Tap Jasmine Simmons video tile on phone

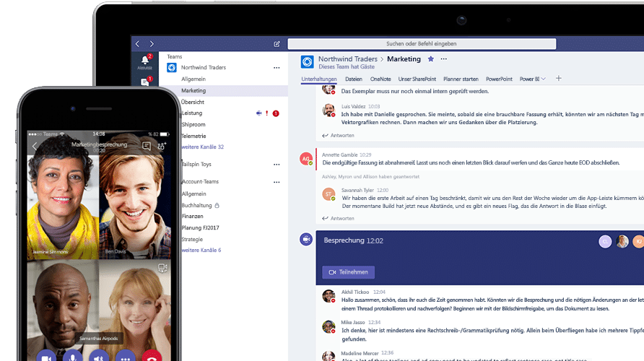[63, 196]
